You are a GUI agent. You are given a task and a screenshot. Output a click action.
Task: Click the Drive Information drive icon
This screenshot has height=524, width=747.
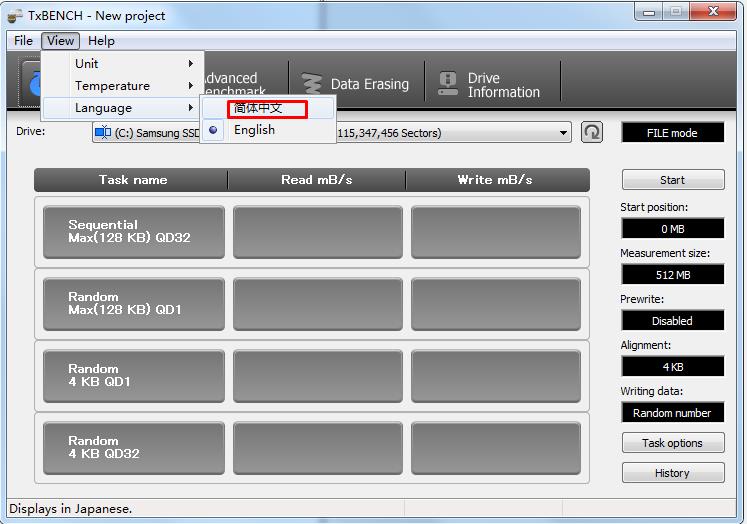coord(446,84)
